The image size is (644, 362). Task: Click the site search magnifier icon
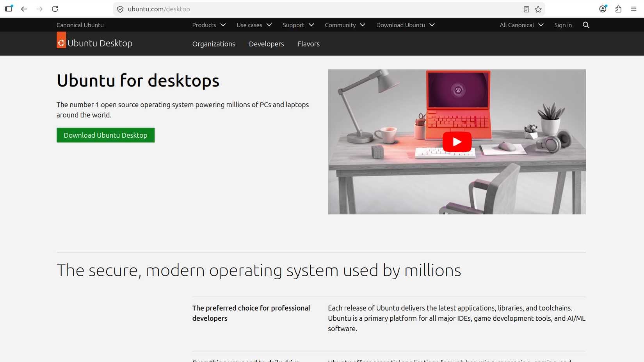coord(586,25)
